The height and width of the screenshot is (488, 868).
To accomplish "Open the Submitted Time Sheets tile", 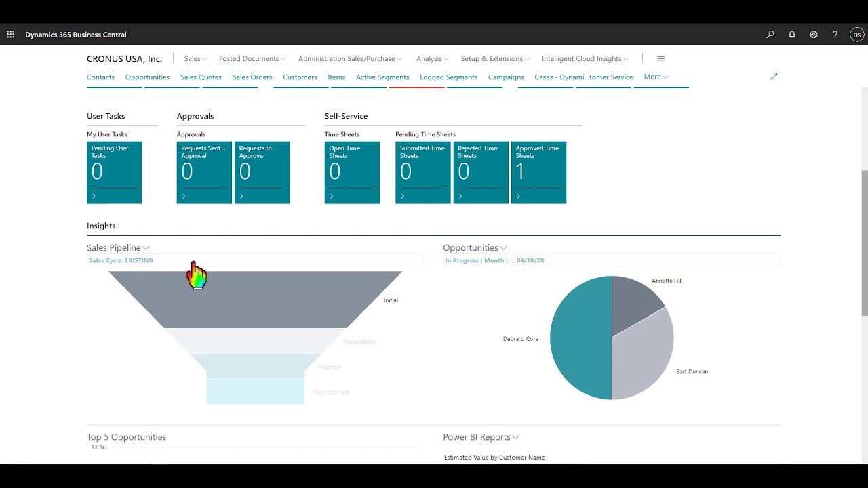I will coord(423,172).
